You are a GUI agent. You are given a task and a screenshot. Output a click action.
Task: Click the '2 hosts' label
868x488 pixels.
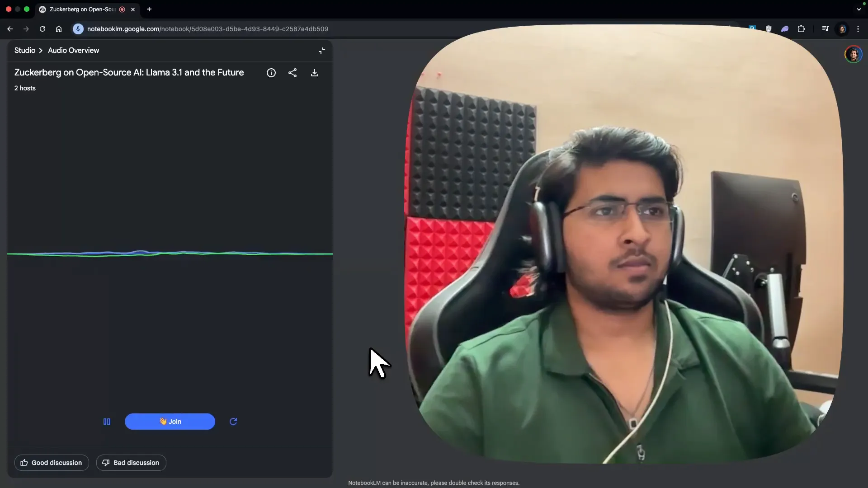(x=25, y=88)
